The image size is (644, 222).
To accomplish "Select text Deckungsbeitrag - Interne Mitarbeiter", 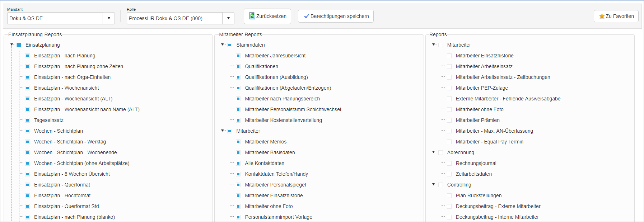I will (x=497, y=217).
